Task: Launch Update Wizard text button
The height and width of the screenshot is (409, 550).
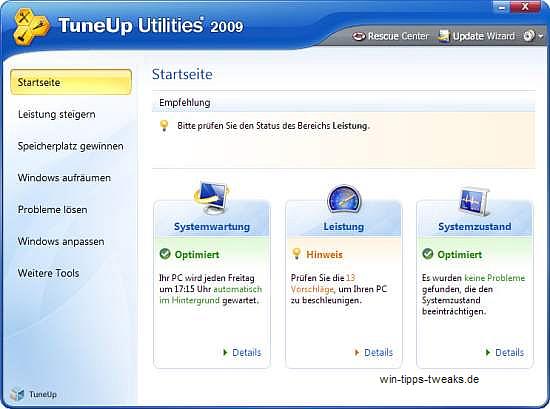Action: (484, 36)
